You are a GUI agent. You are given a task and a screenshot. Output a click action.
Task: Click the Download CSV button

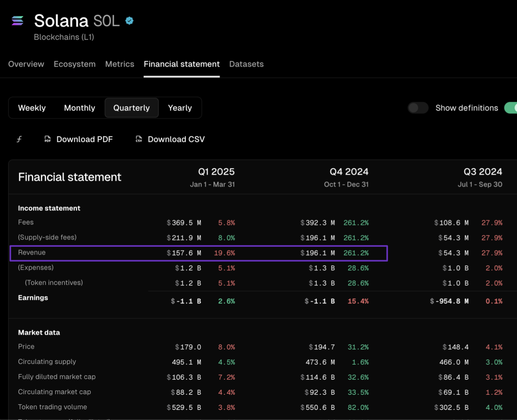170,139
